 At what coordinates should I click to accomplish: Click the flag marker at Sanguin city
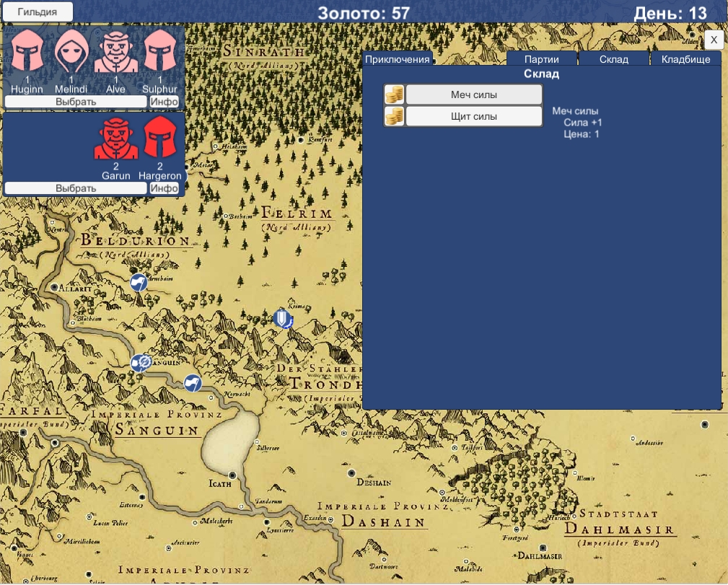coord(141,363)
